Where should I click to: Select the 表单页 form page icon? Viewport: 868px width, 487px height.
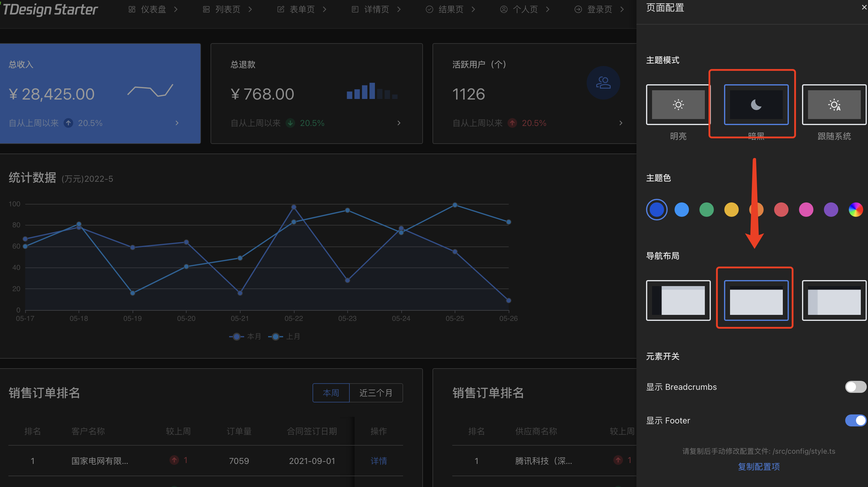pos(281,9)
